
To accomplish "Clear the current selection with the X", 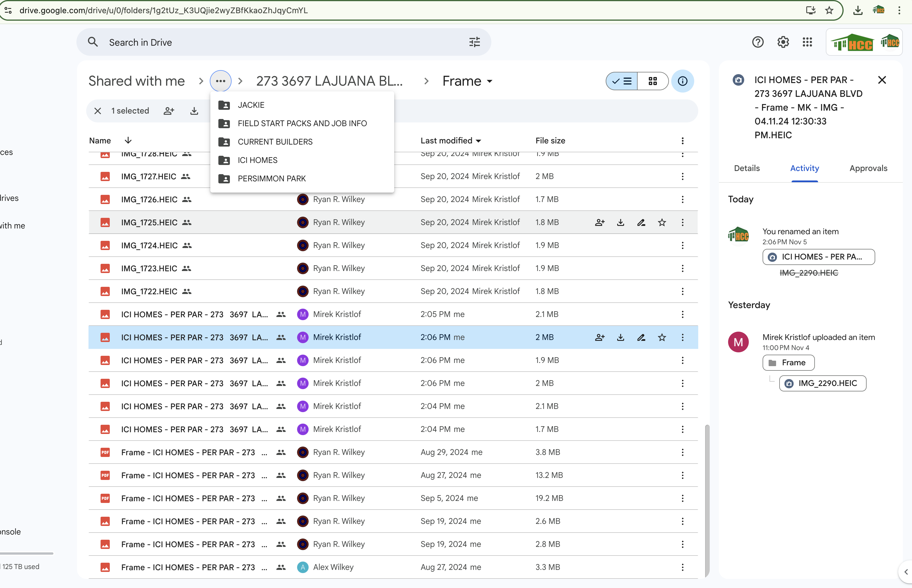I will 98,111.
